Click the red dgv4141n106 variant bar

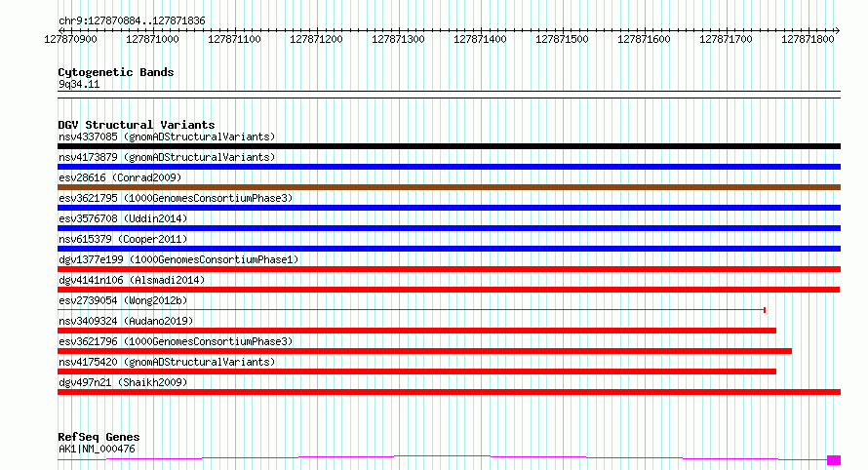[449, 290]
